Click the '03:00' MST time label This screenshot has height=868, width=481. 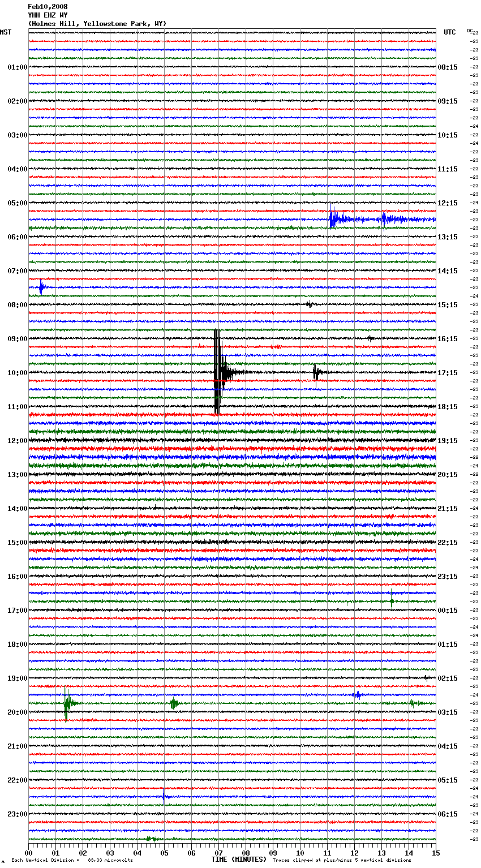(18, 135)
